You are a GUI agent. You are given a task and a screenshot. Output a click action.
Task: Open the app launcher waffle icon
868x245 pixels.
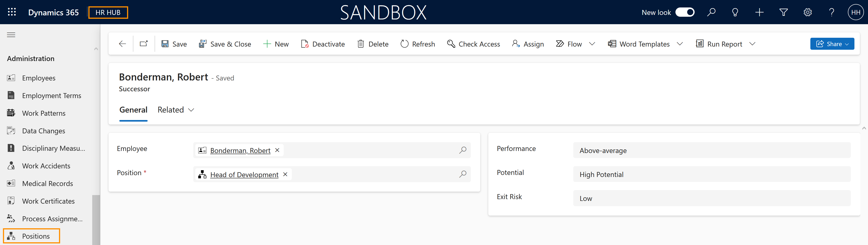pos(12,12)
